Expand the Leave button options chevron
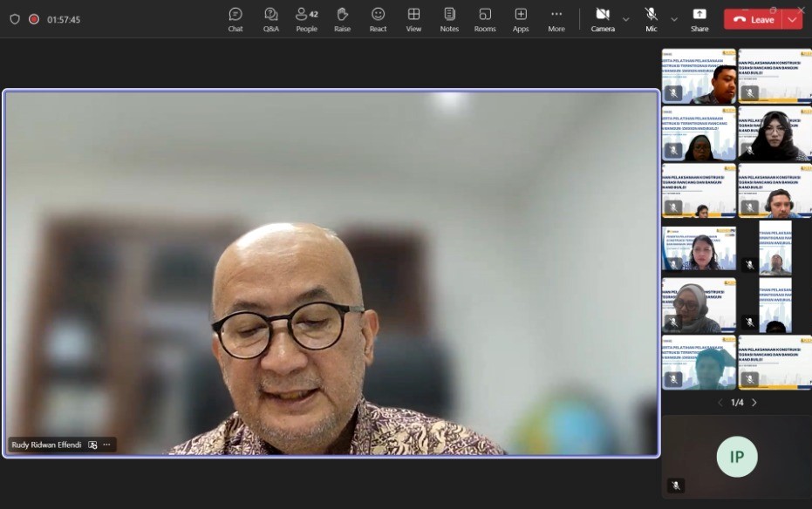This screenshot has height=509, width=812. (x=791, y=18)
